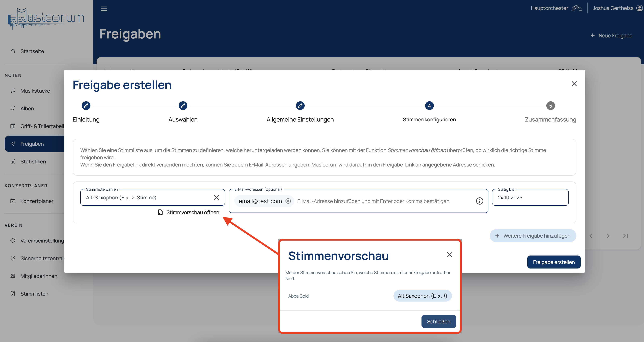Open the Stimmliste wählen dropdown
644x342 pixels.
tap(147, 198)
